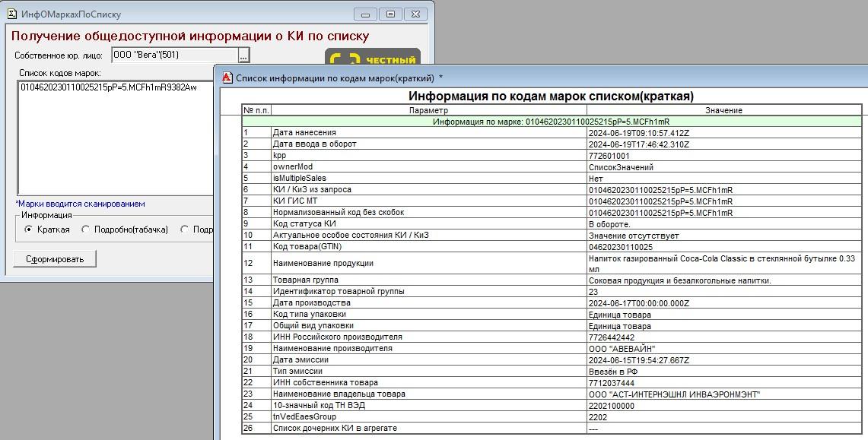Screen dimensions: 868x440
Task: Click the Честный знак yellow logo
Action: pyautogui.click(x=373, y=59)
